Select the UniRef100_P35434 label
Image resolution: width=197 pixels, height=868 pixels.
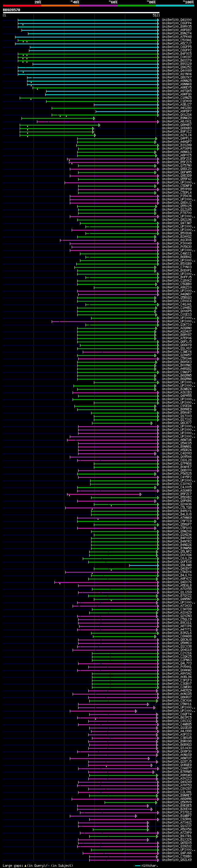[x=177, y=196]
